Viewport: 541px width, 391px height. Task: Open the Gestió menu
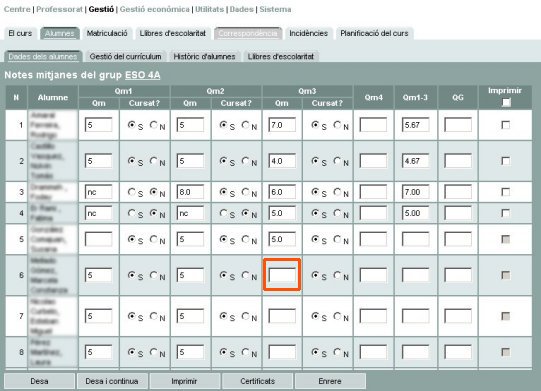click(101, 9)
